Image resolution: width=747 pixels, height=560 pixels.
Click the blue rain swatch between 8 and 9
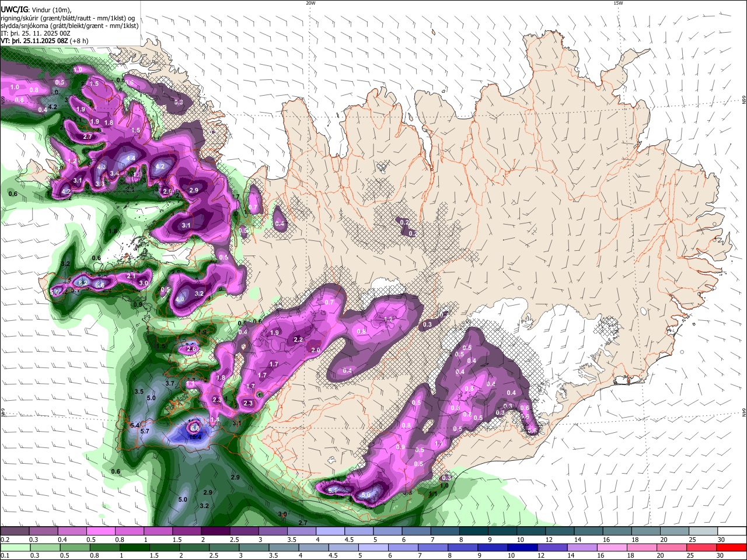coord(463,547)
